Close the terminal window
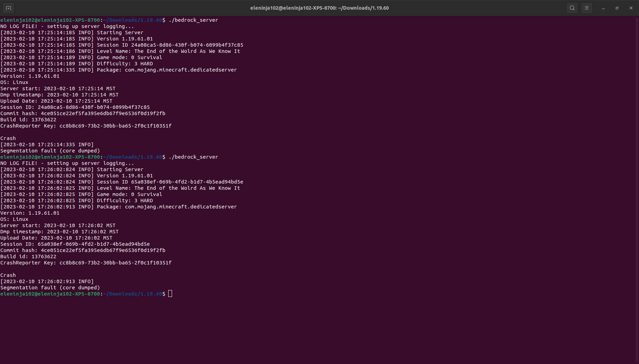This screenshot has width=639, height=364. (631, 8)
